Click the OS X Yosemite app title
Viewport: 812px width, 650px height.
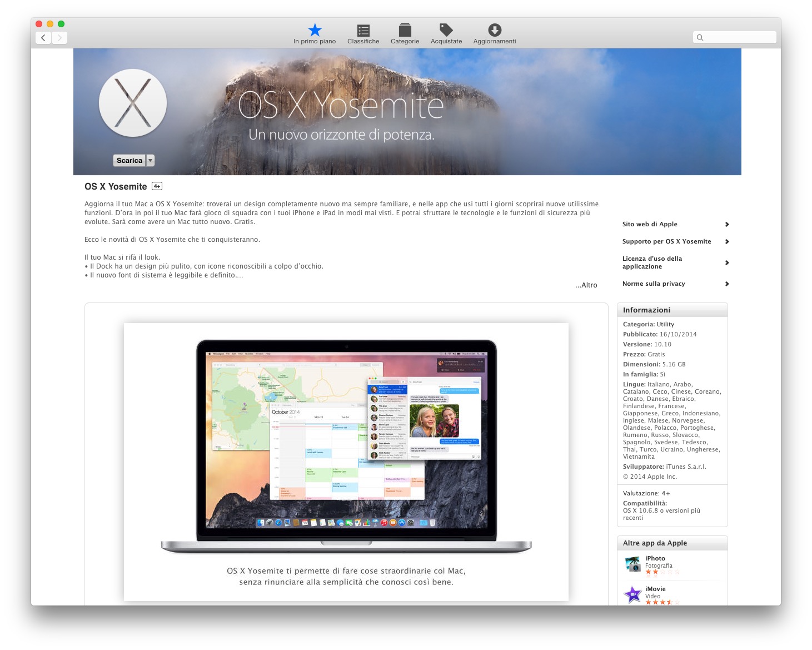point(116,187)
